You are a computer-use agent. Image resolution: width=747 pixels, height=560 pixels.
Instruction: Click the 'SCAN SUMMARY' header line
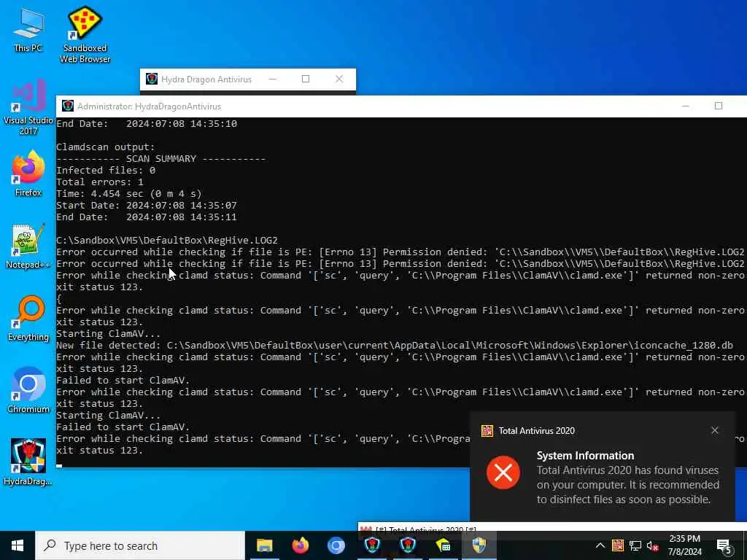pos(161,158)
